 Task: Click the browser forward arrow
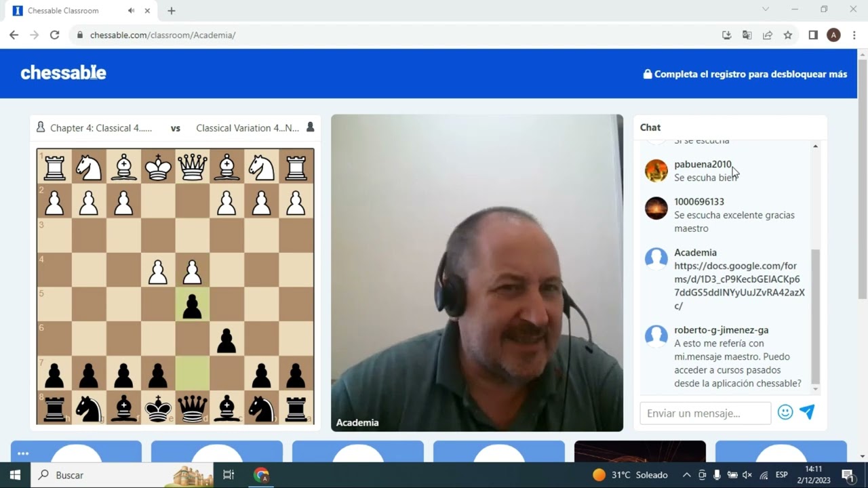coord(34,35)
